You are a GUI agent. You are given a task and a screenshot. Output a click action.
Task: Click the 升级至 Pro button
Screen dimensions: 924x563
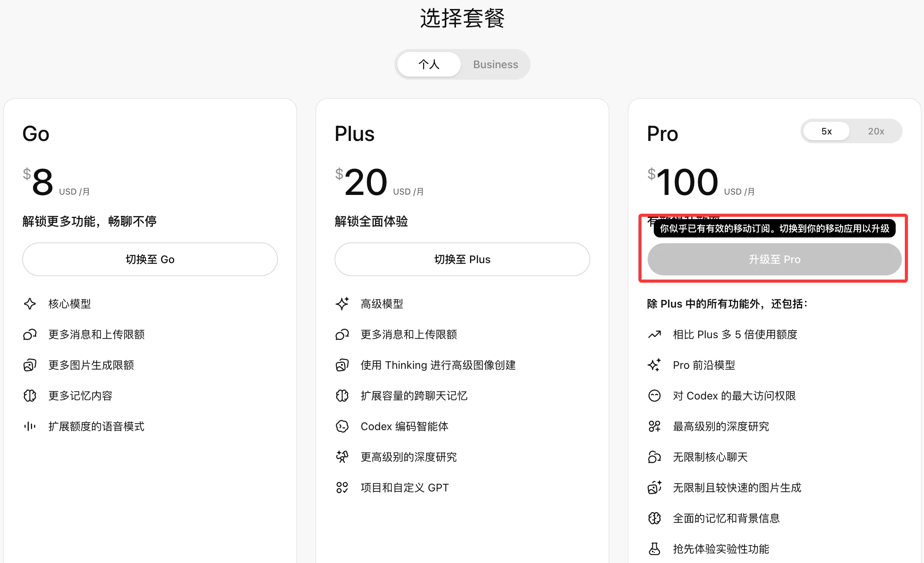[774, 259]
